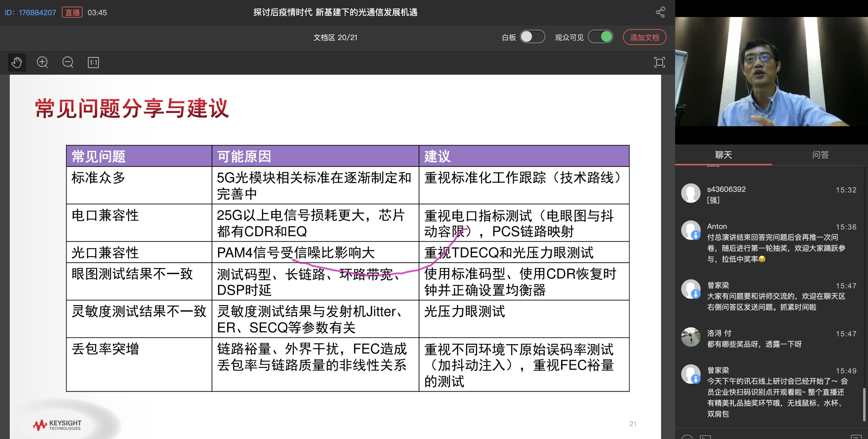The image size is (868, 439).
Task: Toggle the 白板 whiteboard switch
Action: tap(532, 37)
